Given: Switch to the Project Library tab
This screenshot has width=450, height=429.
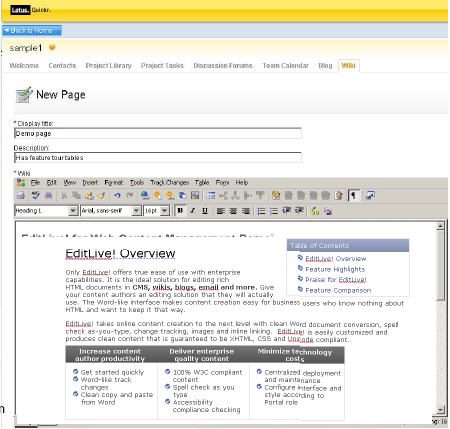Looking at the screenshot, I should pyautogui.click(x=109, y=65).
